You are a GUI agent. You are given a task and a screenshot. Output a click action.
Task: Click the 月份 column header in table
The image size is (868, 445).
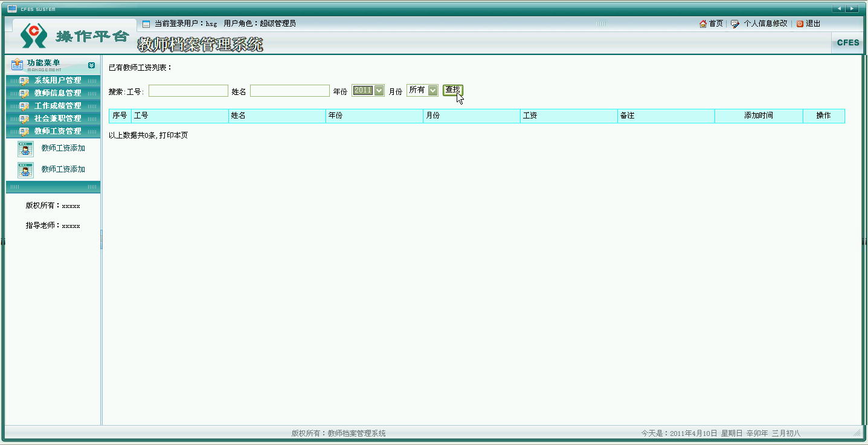[472, 115]
